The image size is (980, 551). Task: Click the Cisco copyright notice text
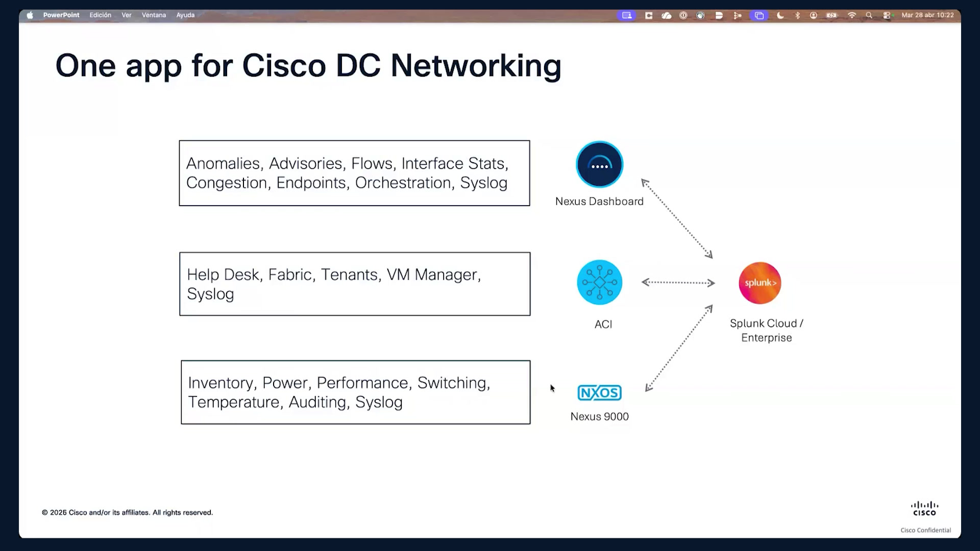(128, 513)
